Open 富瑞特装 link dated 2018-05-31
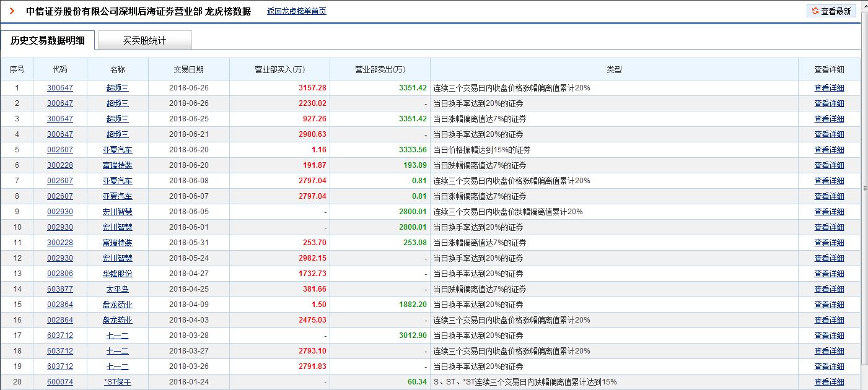Image resolution: width=868 pixels, height=390 pixels. [118, 242]
